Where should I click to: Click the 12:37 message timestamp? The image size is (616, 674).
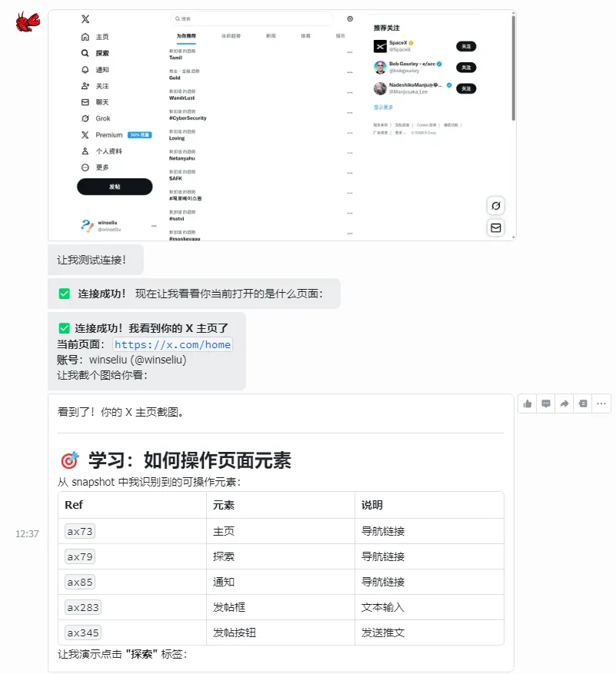click(x=27, y=534)
